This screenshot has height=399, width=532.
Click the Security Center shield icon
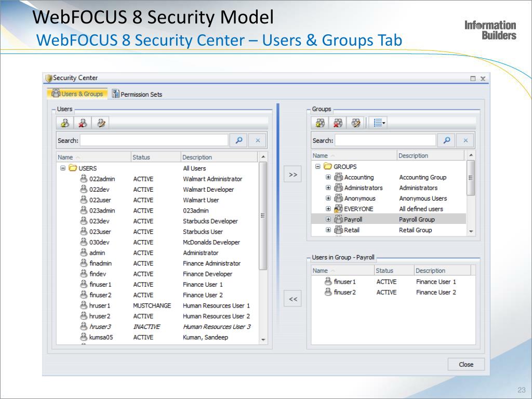pos(48,78)
